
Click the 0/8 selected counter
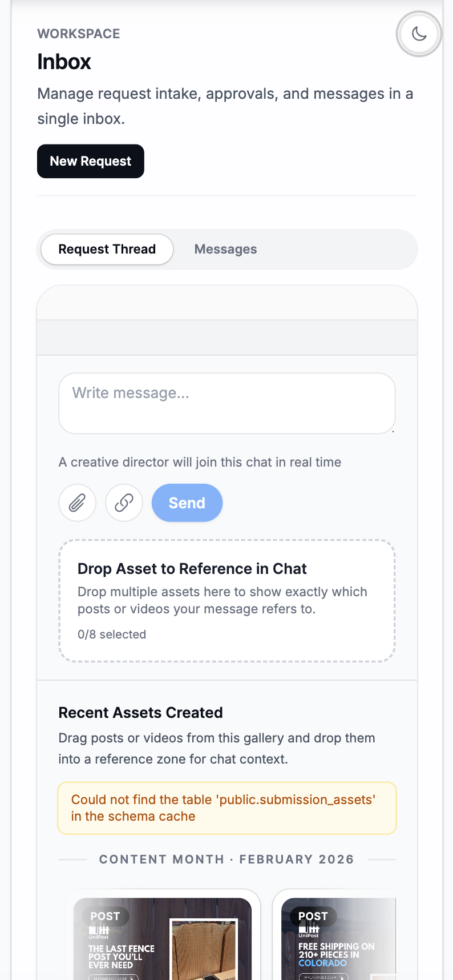(112, 634)
